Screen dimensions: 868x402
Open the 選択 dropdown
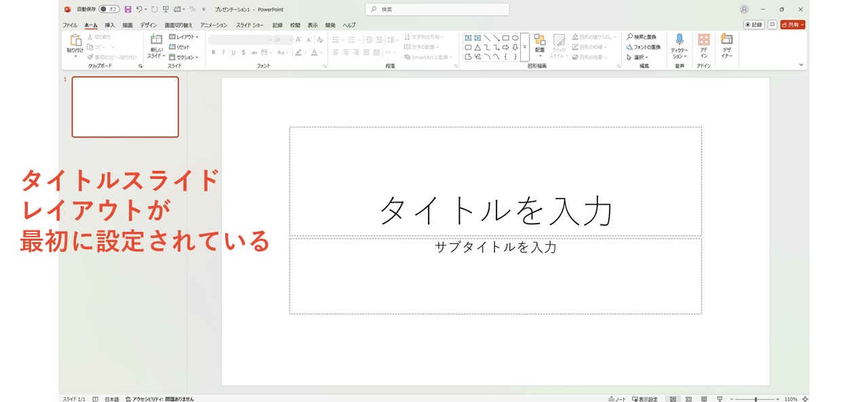pyautogui.click(x=637, y=57)
